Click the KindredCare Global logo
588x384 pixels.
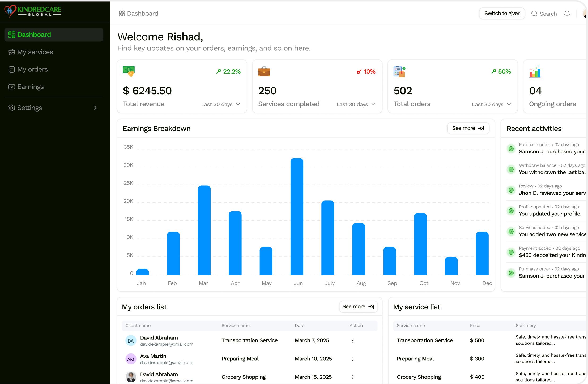click(x=33, y=11)
